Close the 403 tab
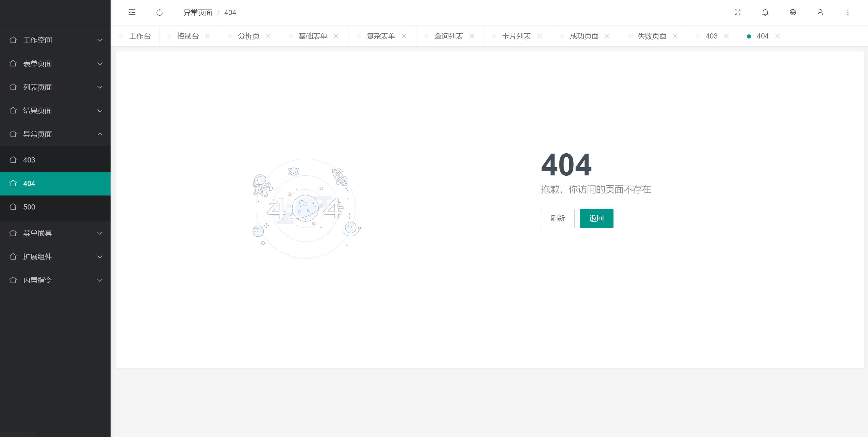 [x=726, y=36]
